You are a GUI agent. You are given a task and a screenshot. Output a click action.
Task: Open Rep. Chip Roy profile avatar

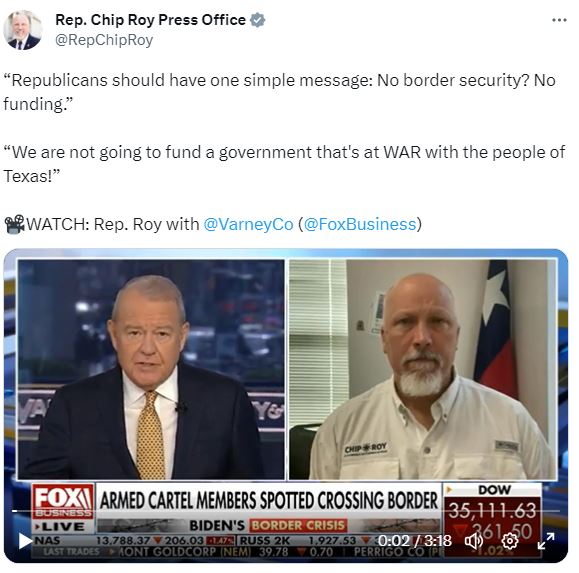23,30
